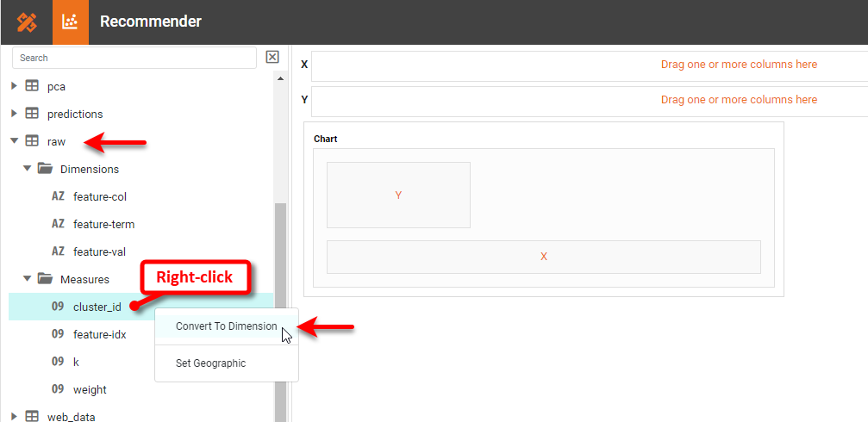868x422 pixels.
Task: Click the sidebar scroll up arrow
Action: (x=281, y=78)
